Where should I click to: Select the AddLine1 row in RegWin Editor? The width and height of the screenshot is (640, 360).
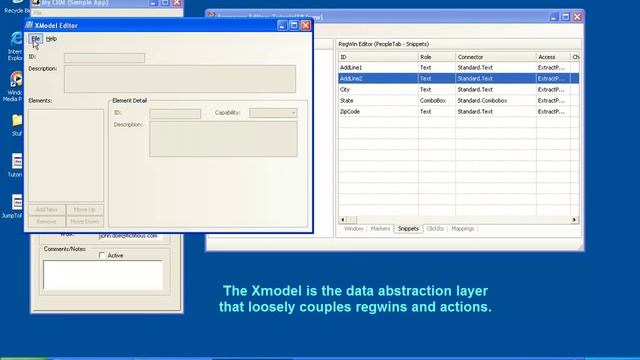point(458,68)
